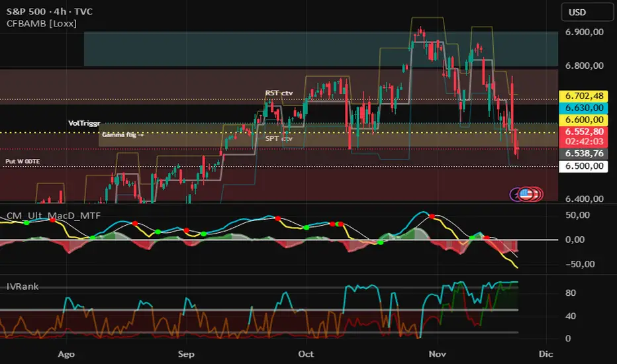Click the Ago month on time axis

[x=66, y=354]
